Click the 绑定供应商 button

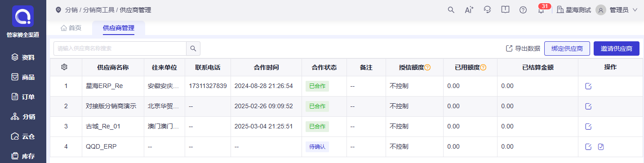tap(567, 48)
